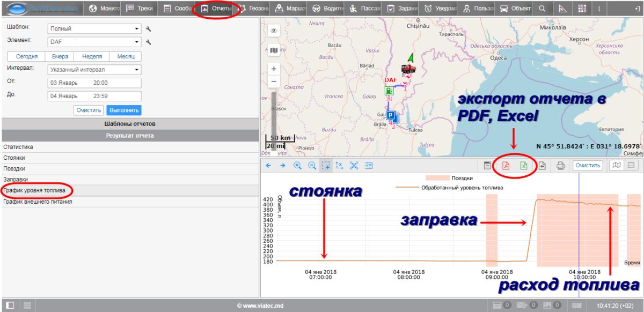Click the print report icon
Image resolution: width=644 pixels, height=312 pixels.
click(560, 166)
